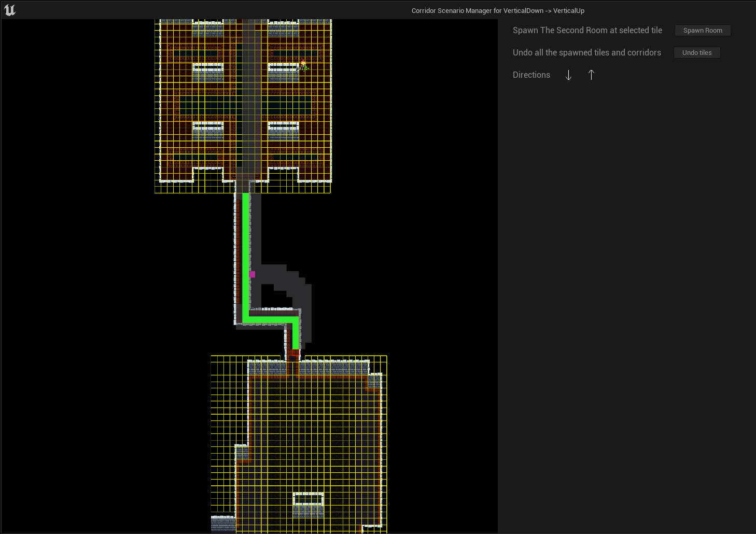This screenshot has width=756, height=534.
Task: Click the upper-left white platform in top room
Action: (x=208, y=68)
